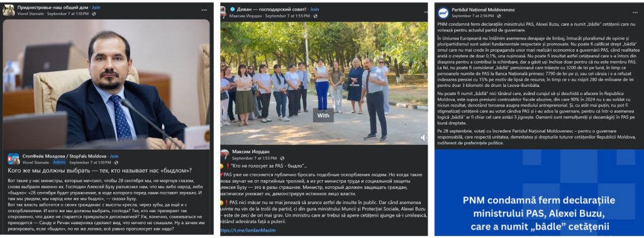The width and height of the screenshot is (644, 238).
Task: Open the photo of the man in suit
Action: pyautogui.click(x=106, y=84)
